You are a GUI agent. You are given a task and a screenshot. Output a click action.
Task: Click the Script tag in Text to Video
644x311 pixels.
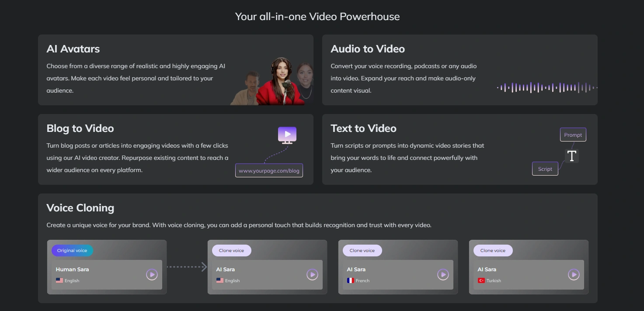[x=545, y=169]
